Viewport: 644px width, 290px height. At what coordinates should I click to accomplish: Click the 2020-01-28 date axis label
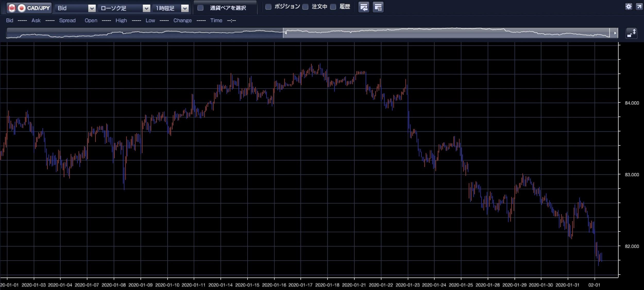[x=487, y=285]
